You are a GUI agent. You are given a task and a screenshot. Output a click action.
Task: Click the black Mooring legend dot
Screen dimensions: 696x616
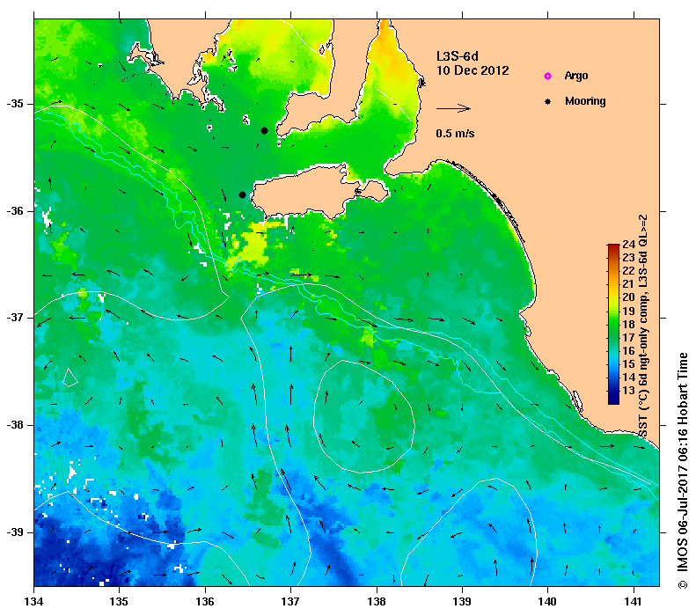[548, 101]
